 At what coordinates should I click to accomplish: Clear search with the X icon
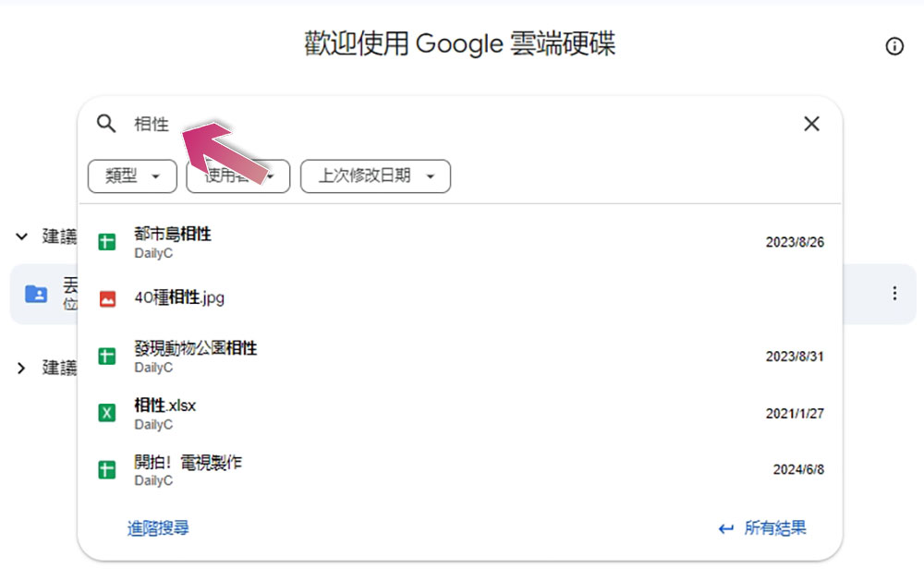coord(811,124)
